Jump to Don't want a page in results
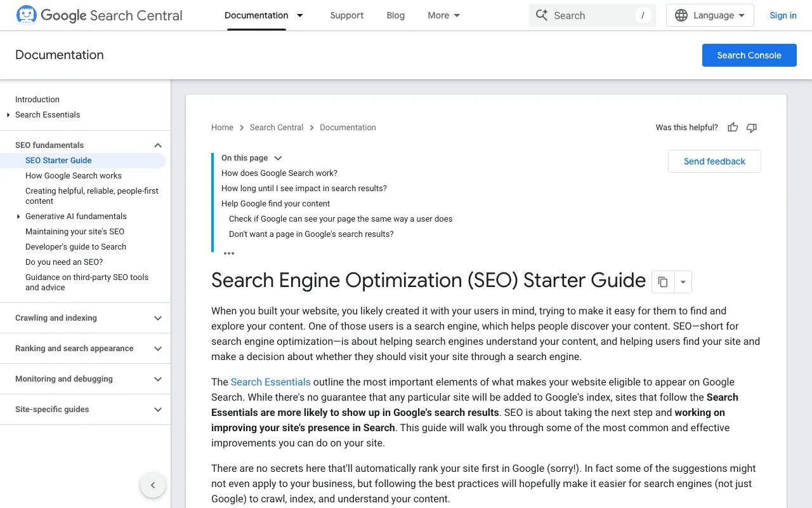The image size is (812, 508). point(311,234)
